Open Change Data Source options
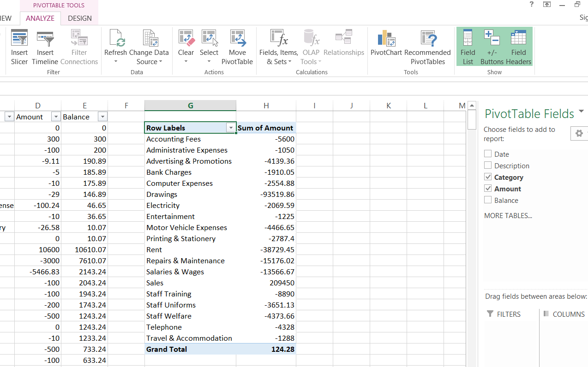588x367 pixels. tap(150, 46)
